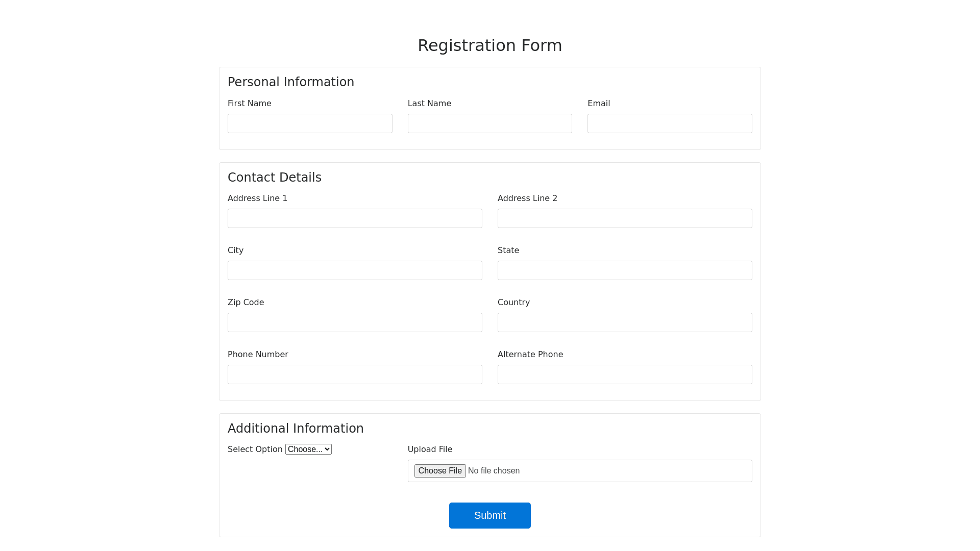
Task: Click the Additional Information heading
Action: [296, 429]
